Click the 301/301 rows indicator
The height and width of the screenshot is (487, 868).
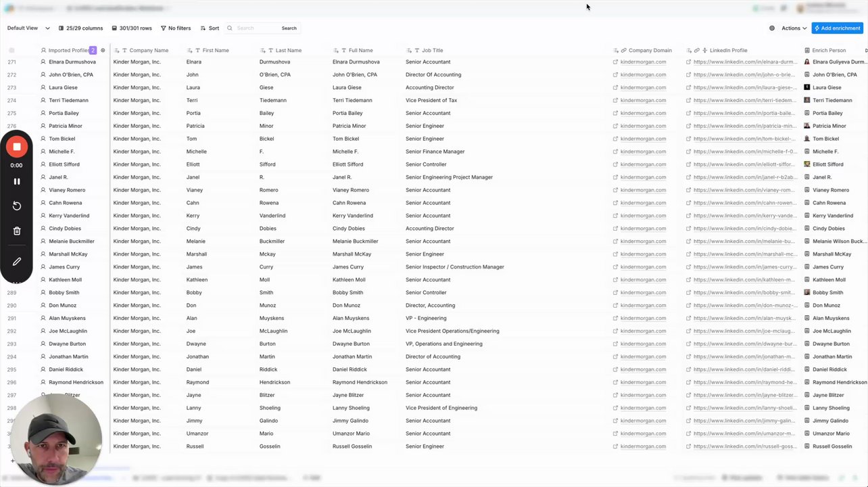[x=132, y=28]
